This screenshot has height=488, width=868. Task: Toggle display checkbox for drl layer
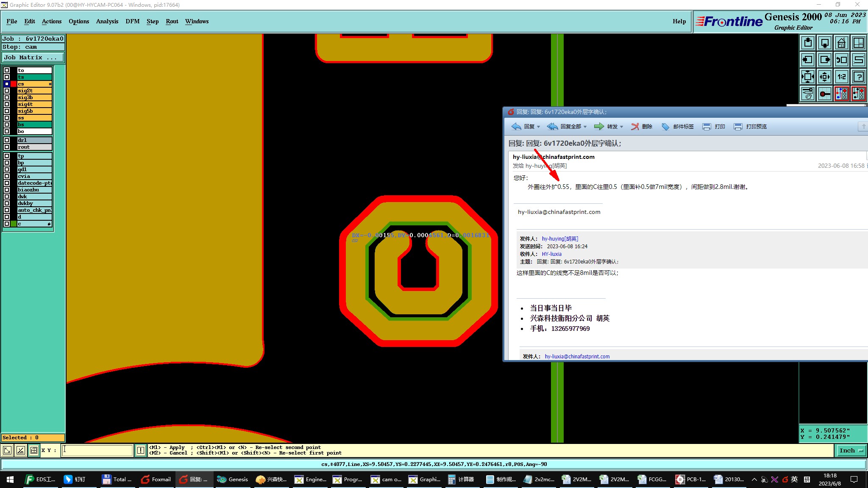pos(7,140)
